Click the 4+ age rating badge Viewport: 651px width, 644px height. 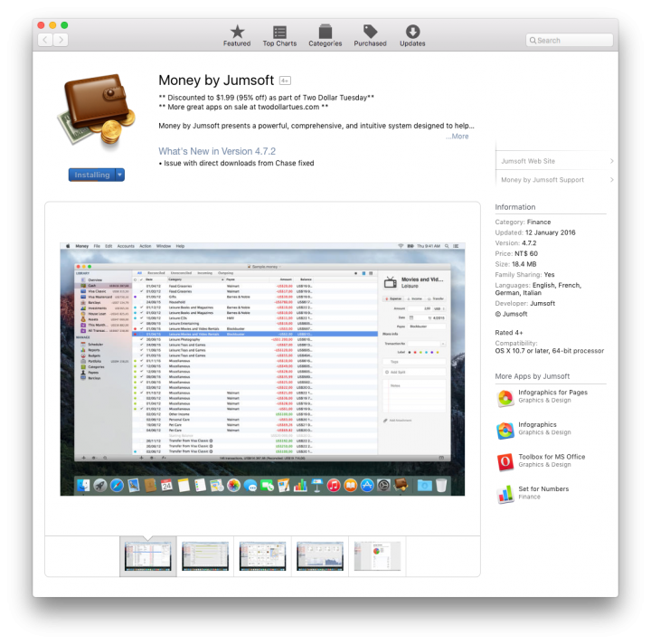285,80
